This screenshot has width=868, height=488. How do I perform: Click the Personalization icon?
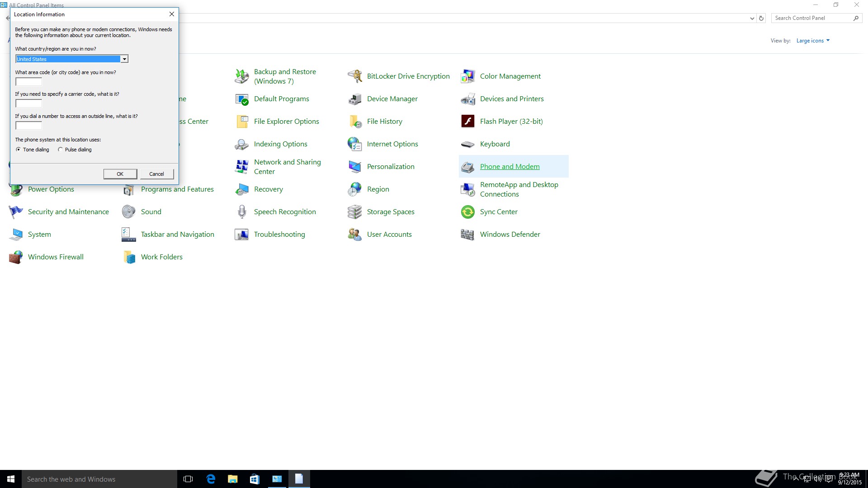355,167
